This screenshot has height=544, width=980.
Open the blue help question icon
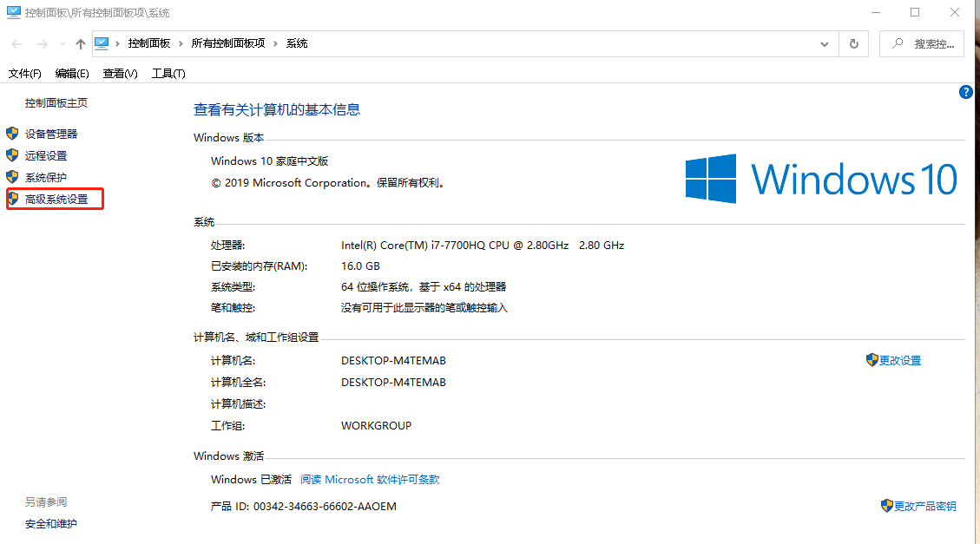click(x=965, y=93)
